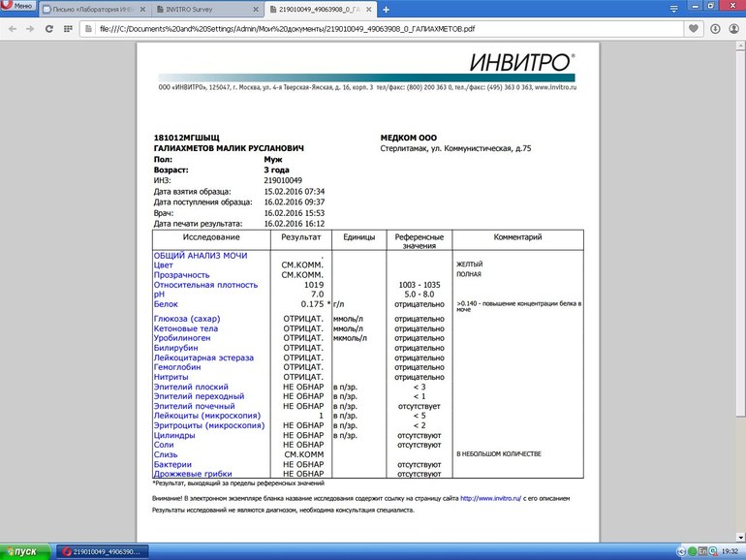
Task: Open a new tab with plus button
Action: (x=386, y=9)
